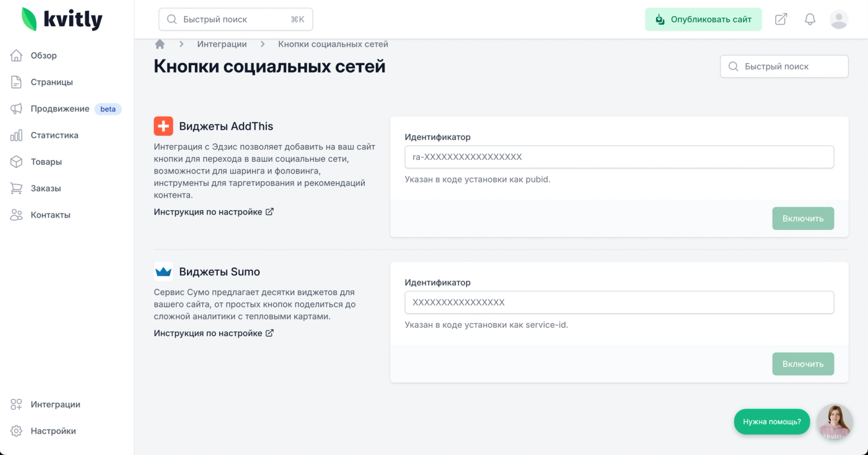
Task: Click Интеграции breadcrumb link
Action: pos(222,44)
